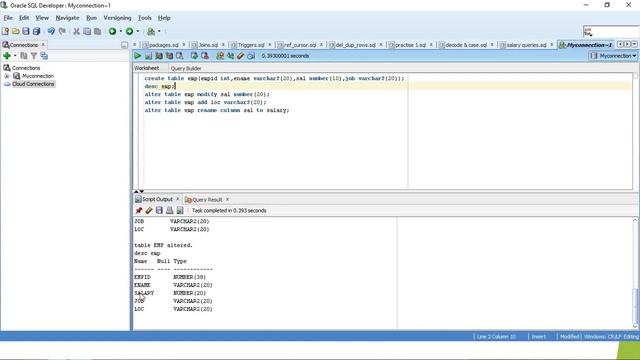This screenshot has height=360, width=640.
Task: Click the Filter funnel icon in Connections panel
Action: coord(34,56)
